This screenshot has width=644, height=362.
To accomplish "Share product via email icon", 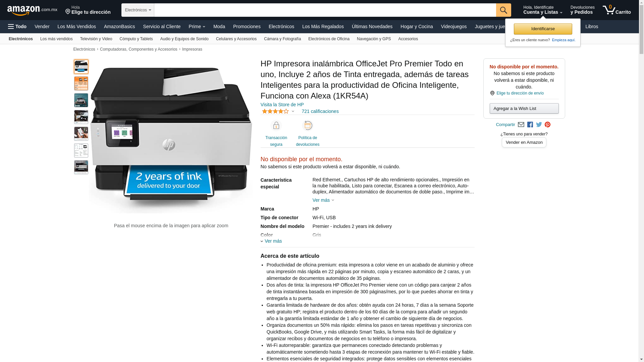I will point(521,125).
